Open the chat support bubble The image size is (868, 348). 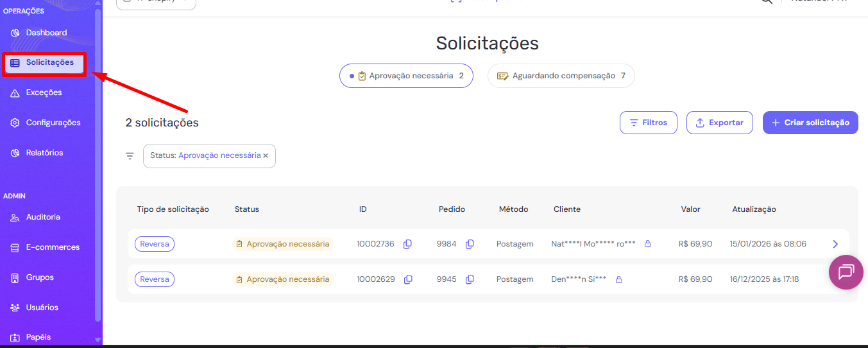tap(846, 272)
